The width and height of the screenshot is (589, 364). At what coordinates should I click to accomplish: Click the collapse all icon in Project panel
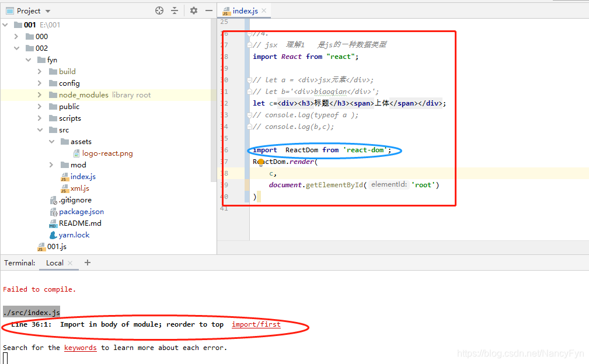175,10
